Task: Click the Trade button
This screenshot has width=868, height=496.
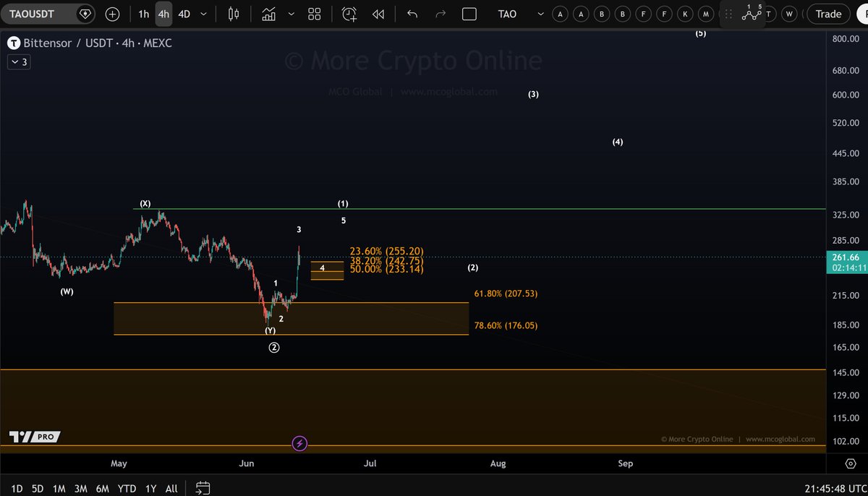Action: pos(828,14)
